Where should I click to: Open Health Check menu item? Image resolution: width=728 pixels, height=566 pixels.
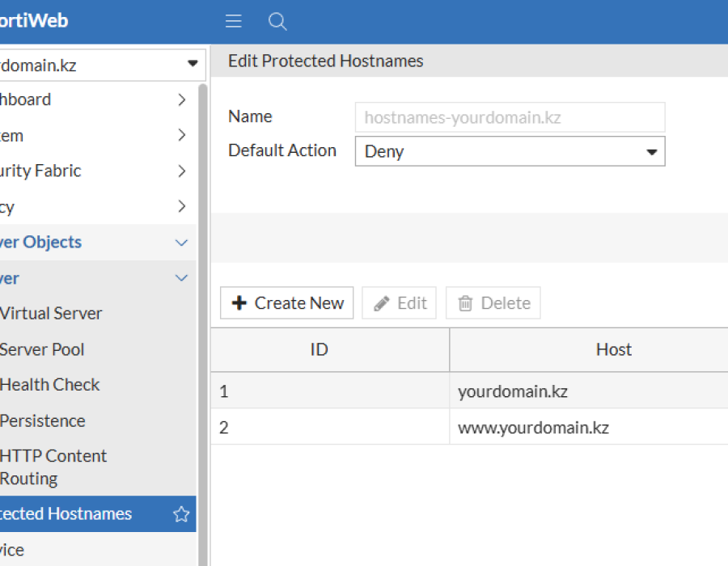98,385
